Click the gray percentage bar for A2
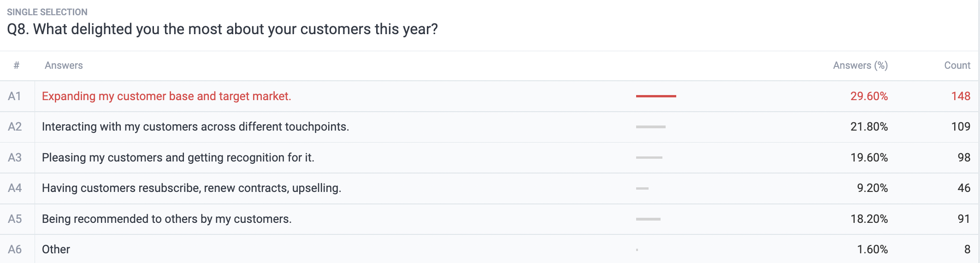980x263 pixels. (x=651, y=127)
